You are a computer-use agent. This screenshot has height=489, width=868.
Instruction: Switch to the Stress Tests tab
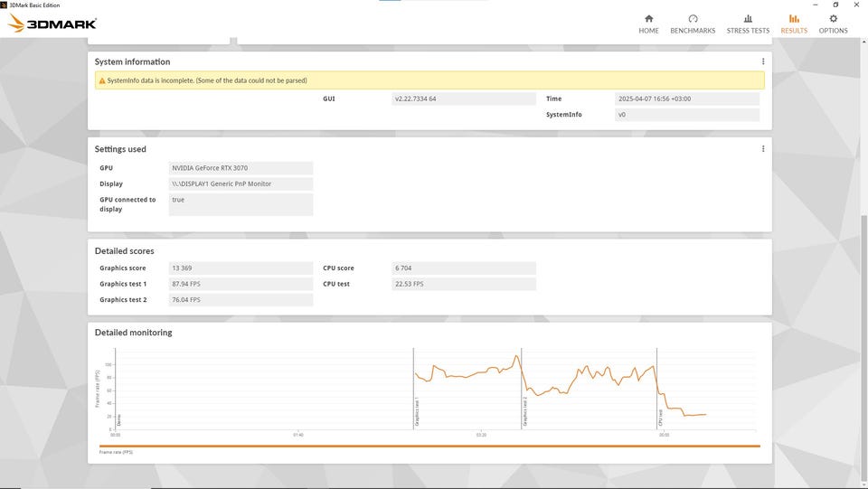pos(748,24)
